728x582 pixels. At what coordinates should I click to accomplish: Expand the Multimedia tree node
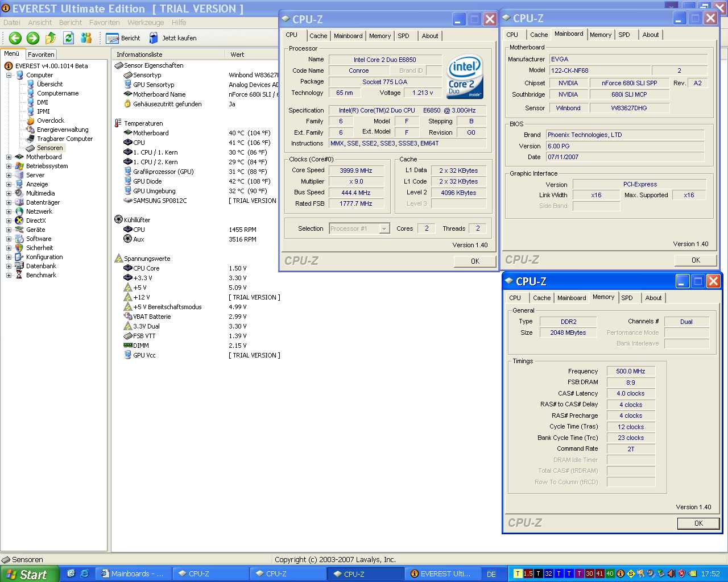coord(9,193)
